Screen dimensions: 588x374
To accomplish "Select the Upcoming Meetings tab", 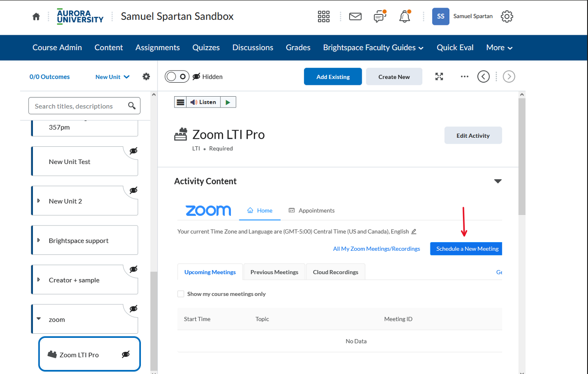I will (x=210, y=272).
